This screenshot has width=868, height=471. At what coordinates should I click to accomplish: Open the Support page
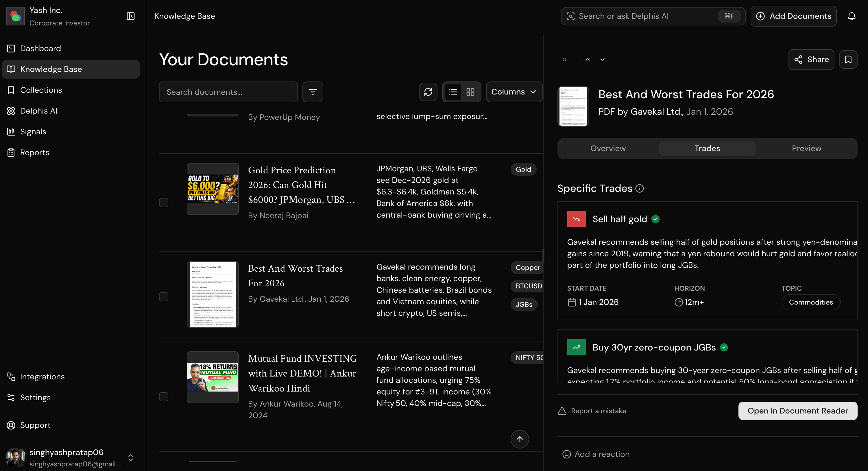pos(71,426)
